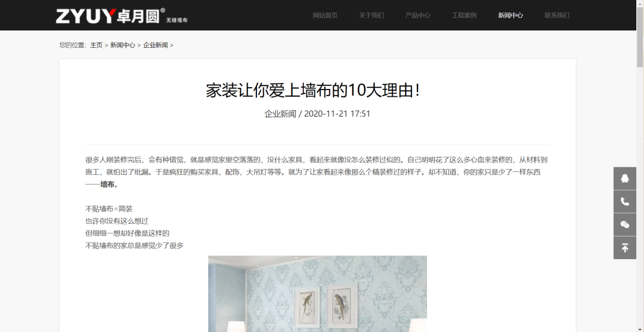Click the scrollbar down arrow
This screenshot has width=644, height=332.
click(640, 328)
